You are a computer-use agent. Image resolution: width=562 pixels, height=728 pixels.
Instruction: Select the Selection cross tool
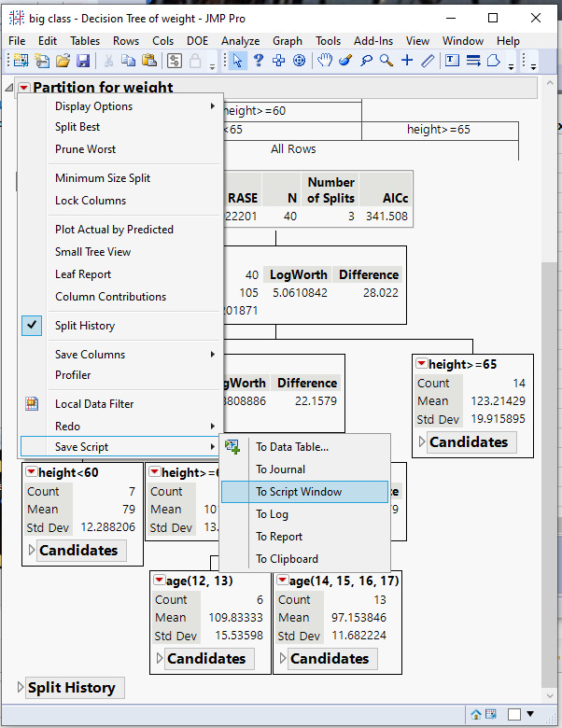(x=279, y=61)
